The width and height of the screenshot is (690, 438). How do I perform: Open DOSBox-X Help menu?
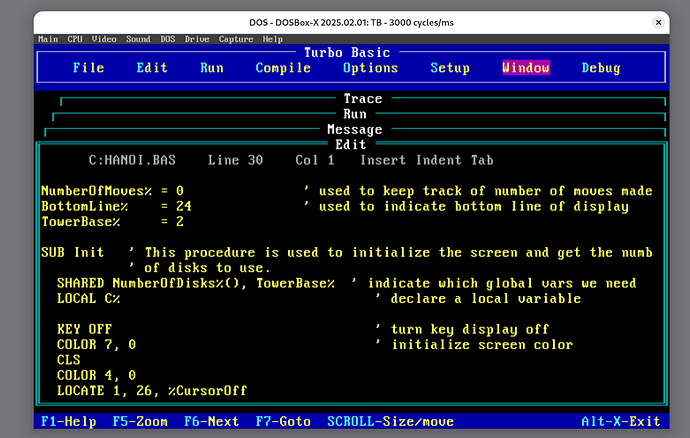(x=272, y=39)
